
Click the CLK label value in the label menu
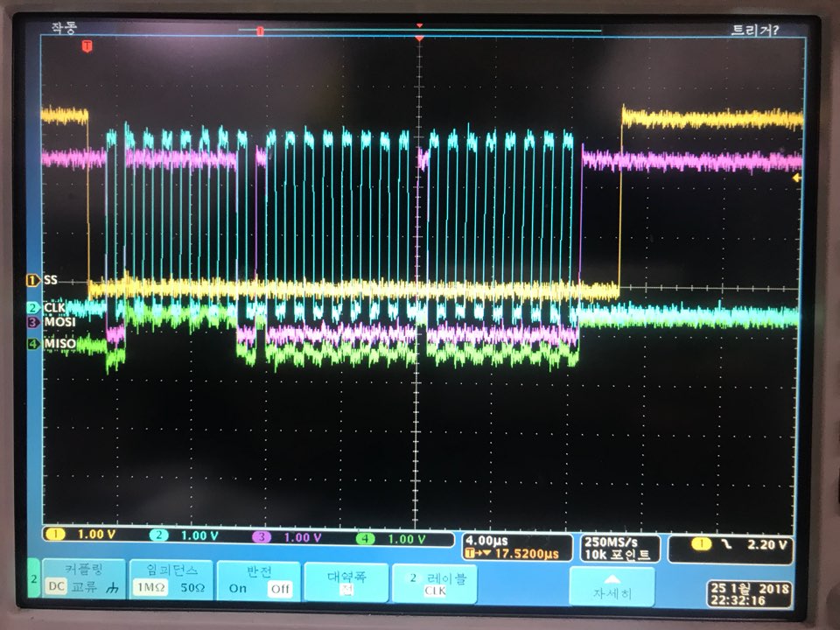point(435,591)
